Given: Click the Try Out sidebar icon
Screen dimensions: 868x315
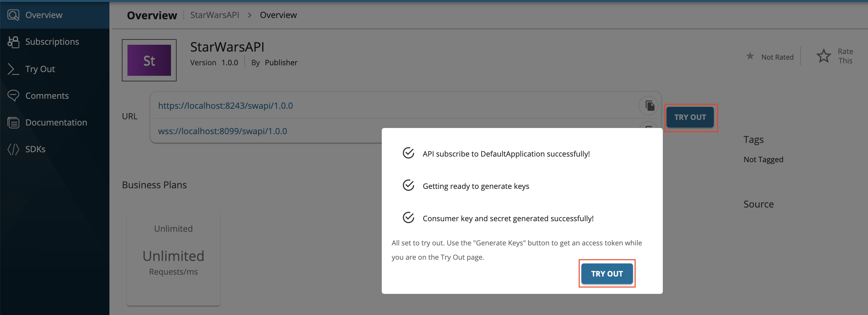Looking at the screenshot, I should (13, 69).
